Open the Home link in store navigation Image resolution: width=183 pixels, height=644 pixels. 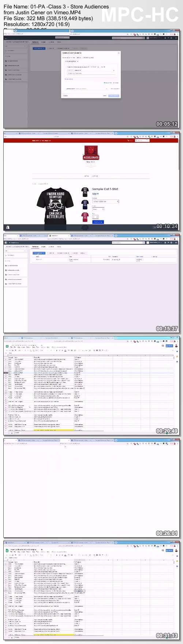pos(86,176)
